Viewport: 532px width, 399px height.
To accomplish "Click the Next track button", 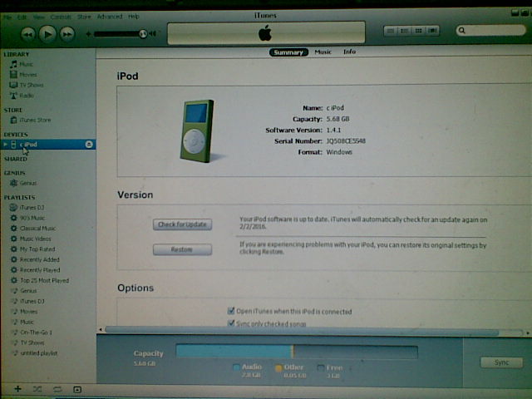I will [67, 34].
